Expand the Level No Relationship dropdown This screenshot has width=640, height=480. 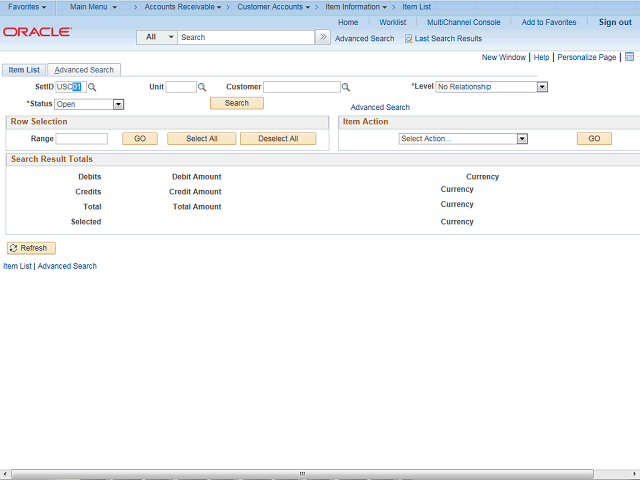click(x=542, y=87)
